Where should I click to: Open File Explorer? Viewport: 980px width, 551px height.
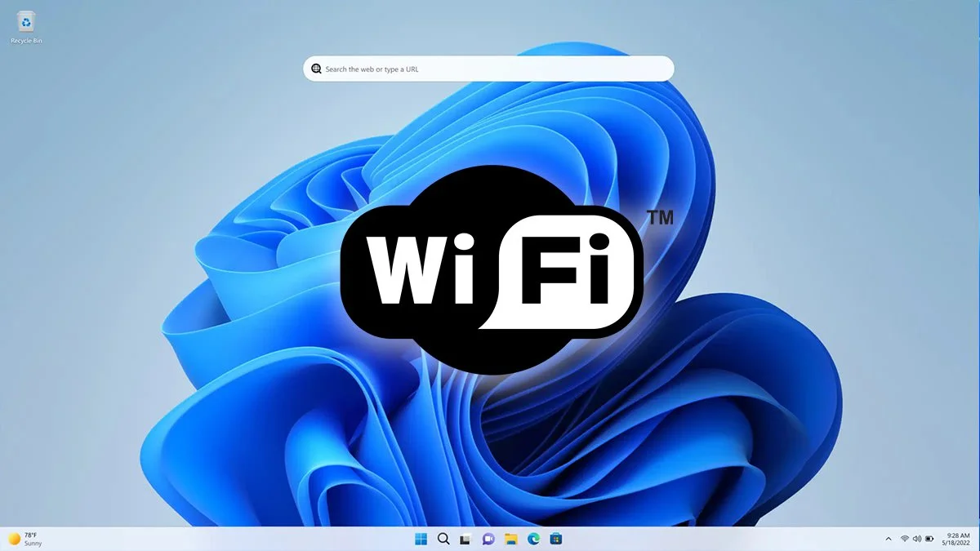(x=511, y=539)
